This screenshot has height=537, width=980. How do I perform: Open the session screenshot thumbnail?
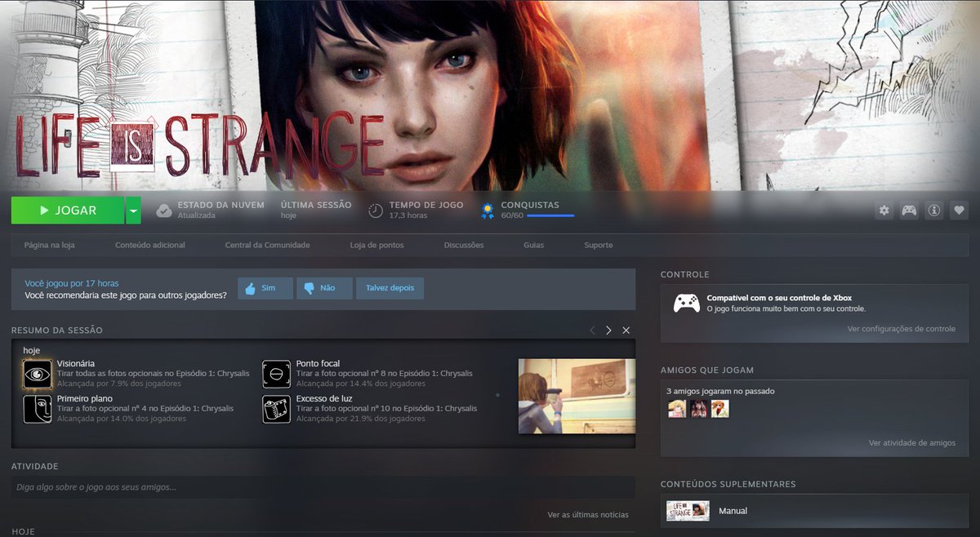coord(577,396)
